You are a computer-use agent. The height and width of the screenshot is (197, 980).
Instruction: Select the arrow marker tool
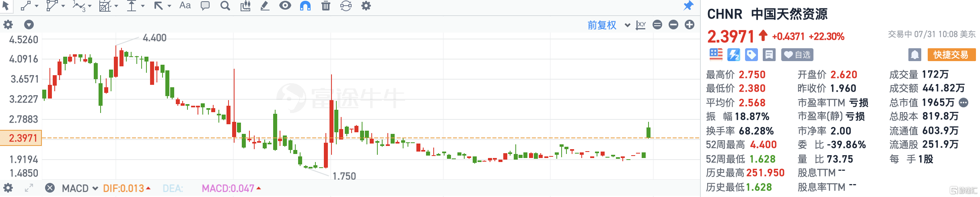(159, 6)
